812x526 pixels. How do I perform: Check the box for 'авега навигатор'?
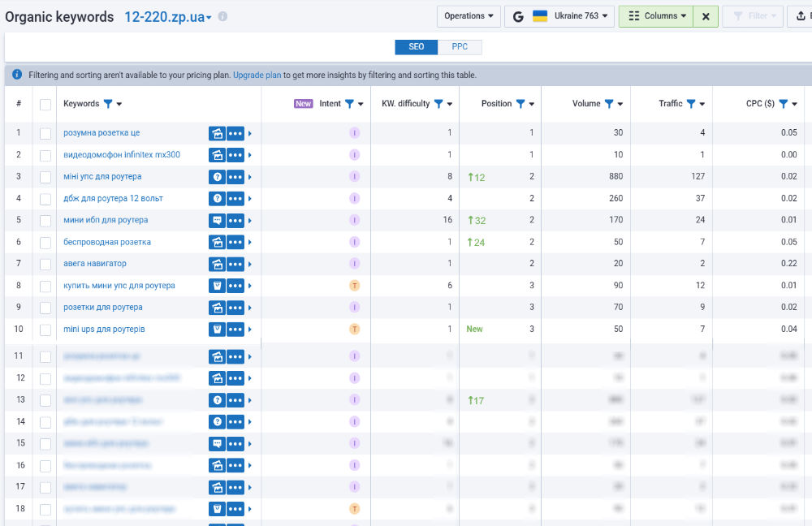click(45, 265)
